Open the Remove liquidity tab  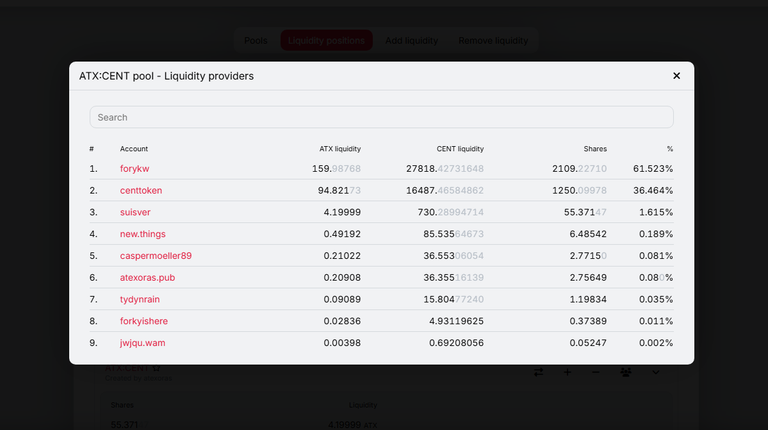493,41
